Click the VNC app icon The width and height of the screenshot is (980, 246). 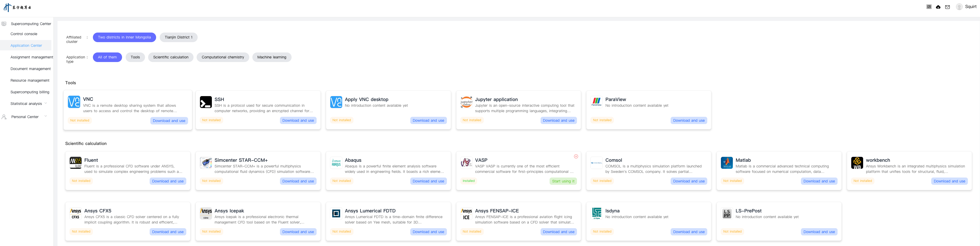pos(74,102)
